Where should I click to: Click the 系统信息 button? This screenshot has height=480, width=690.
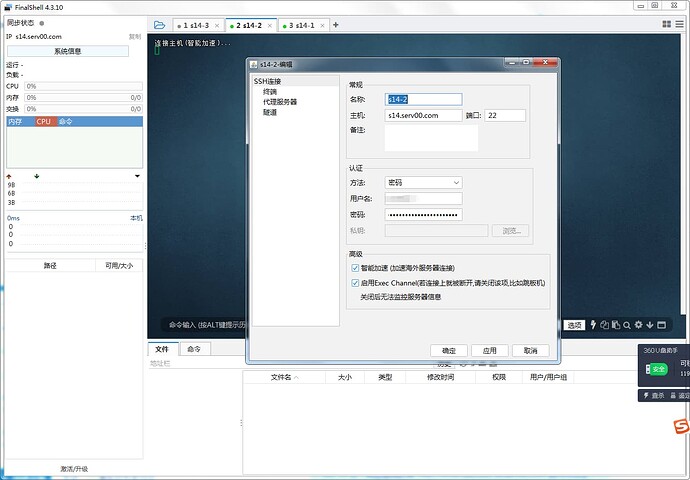68,51
